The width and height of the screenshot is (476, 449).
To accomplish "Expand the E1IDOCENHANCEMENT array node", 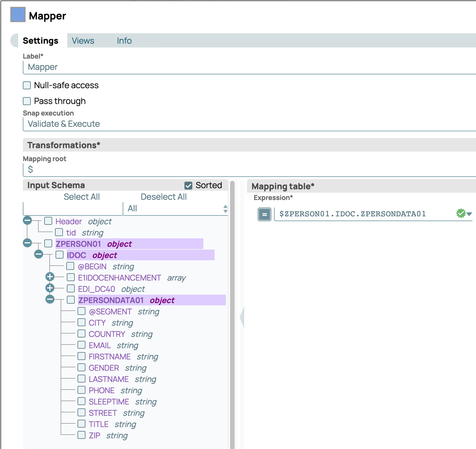I will pyautogui.click(x=50, y=277).
